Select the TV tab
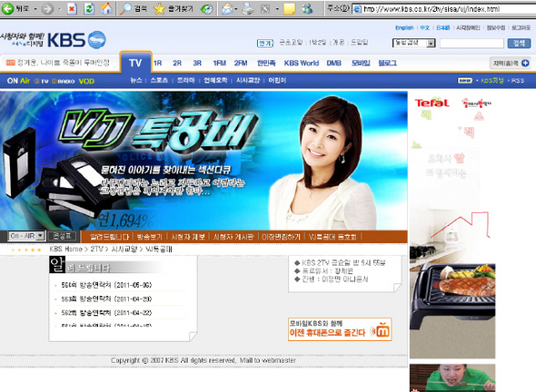 [x=135, y=63]
